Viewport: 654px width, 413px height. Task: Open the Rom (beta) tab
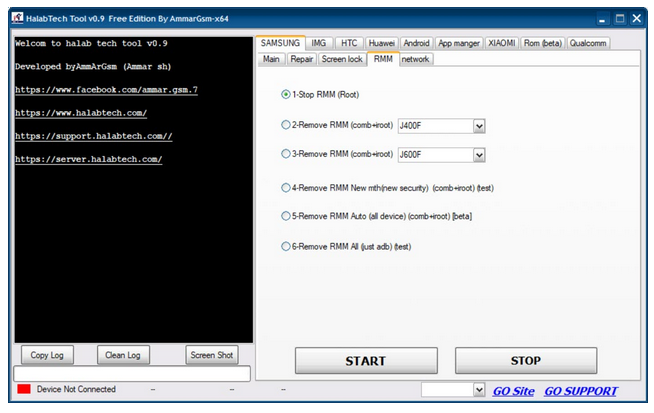pyautogui.click(x=543, y=43)
